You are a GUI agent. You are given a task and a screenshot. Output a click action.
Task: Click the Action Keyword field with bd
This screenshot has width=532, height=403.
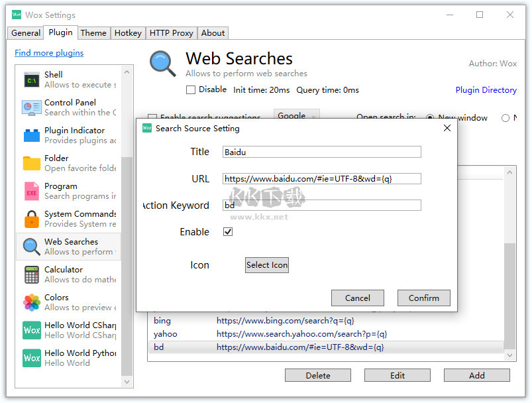(321, 205)
